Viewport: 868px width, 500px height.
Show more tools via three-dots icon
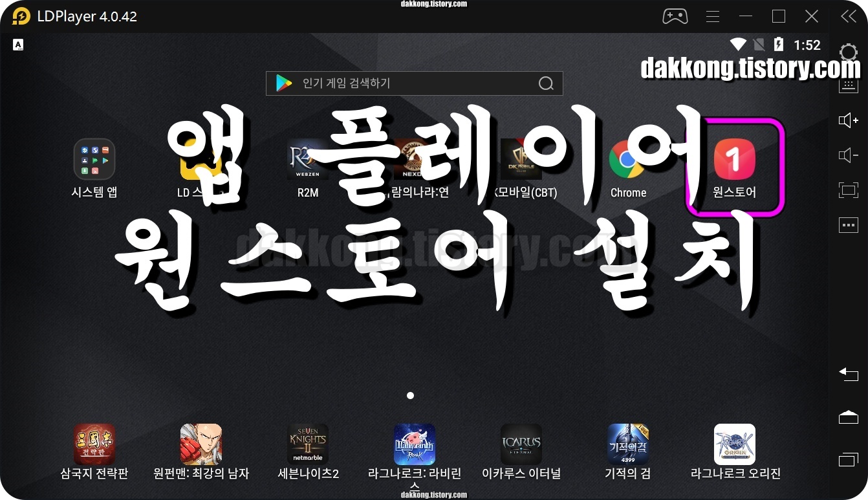tap(849, 225)
